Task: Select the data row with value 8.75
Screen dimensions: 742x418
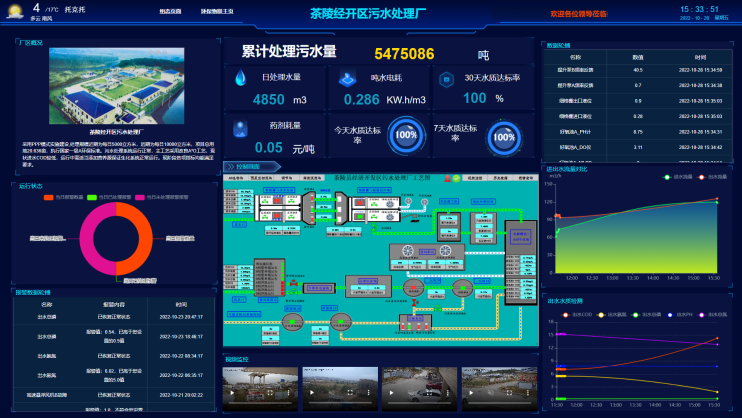Action: click(638, 132)
